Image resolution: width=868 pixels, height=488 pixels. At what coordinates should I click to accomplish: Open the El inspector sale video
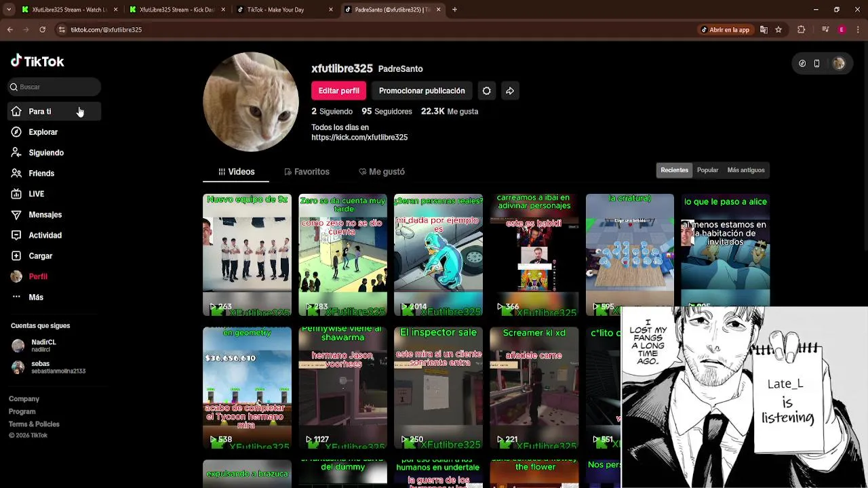438,388
